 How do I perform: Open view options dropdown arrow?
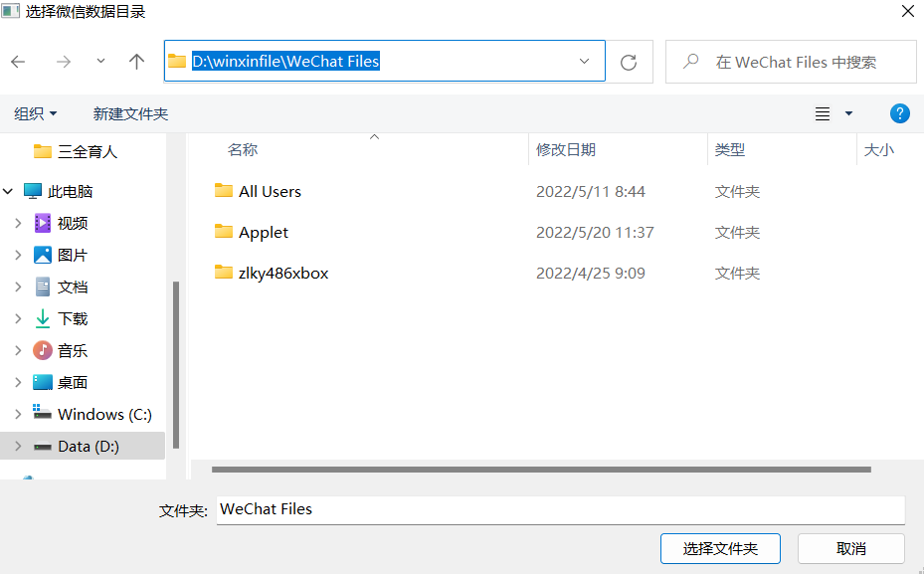click(848, 113)
